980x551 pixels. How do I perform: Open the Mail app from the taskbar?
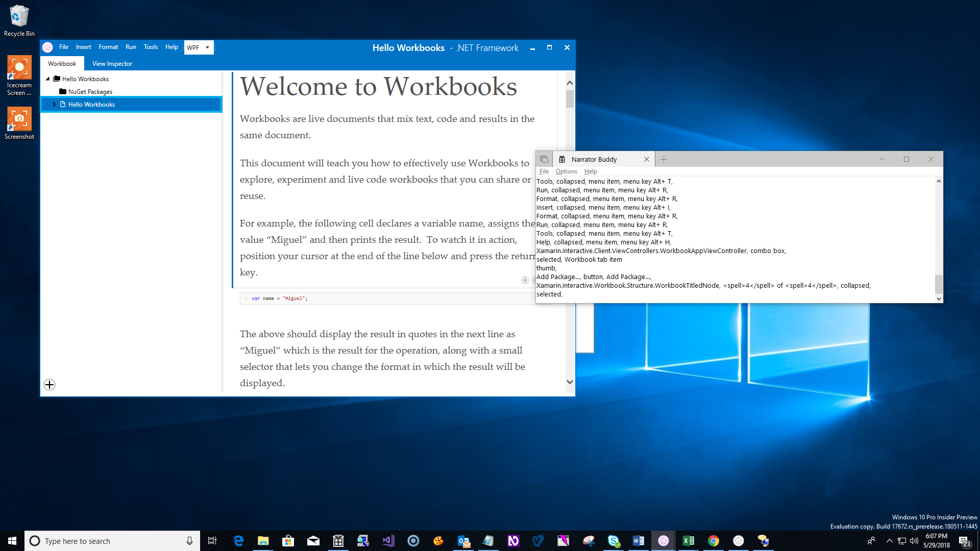pyautogui.click(x=313, y=541)
